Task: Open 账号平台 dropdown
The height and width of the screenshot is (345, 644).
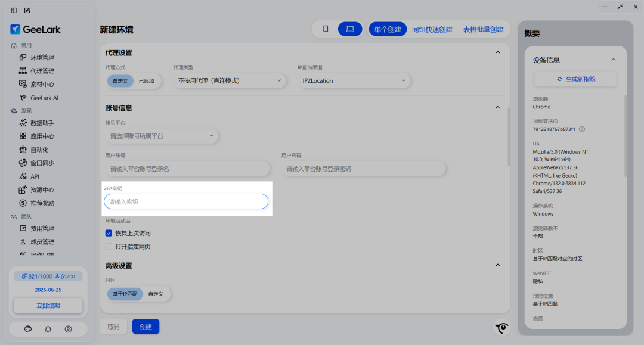Action: coord(162,136)
